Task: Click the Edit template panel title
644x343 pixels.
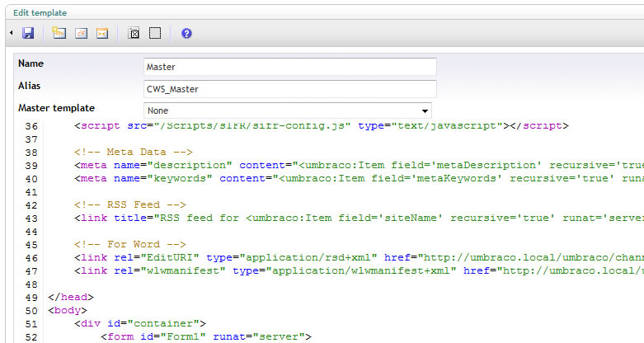Action: click(40, 12)
